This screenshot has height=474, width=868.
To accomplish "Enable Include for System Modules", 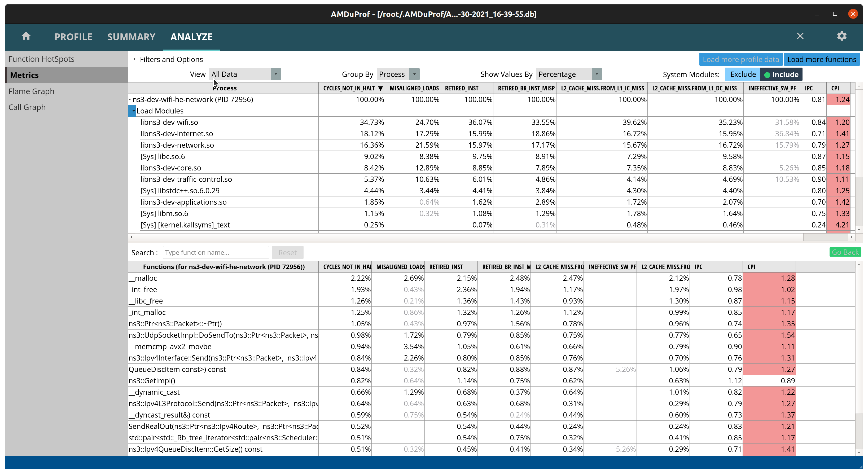I will tap(781, 74).
